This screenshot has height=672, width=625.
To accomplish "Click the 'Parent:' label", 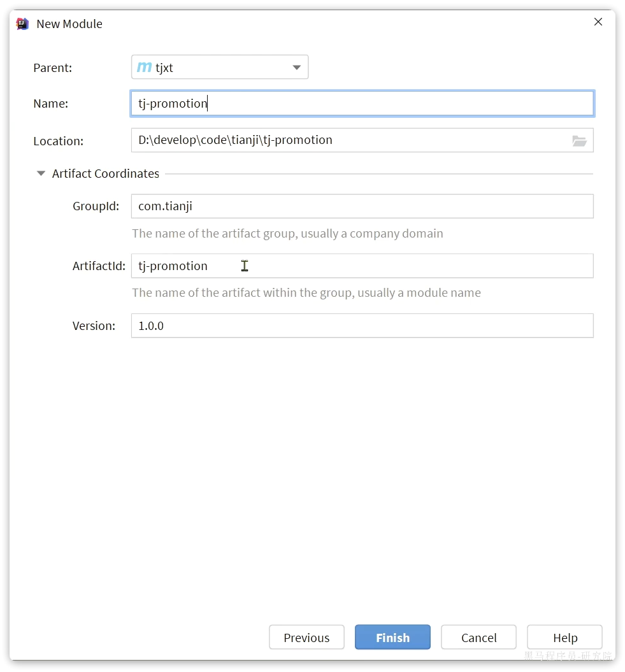I will (53, 68).
